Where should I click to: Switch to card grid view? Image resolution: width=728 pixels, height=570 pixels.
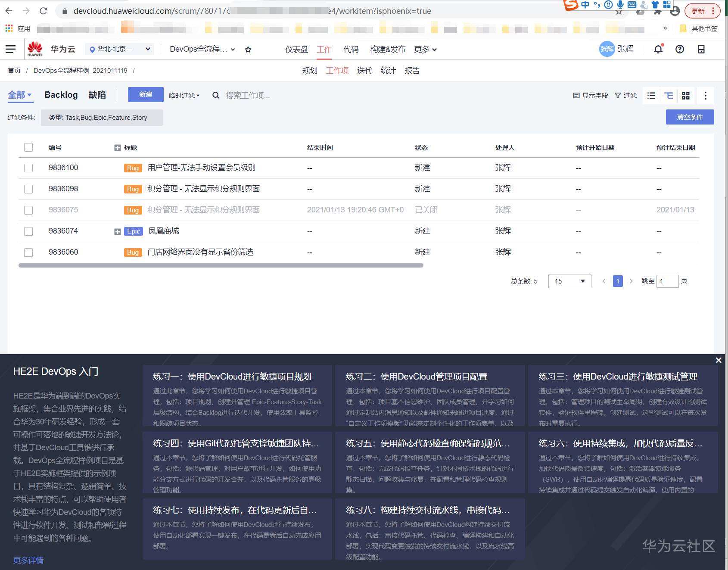coord(686,96)
